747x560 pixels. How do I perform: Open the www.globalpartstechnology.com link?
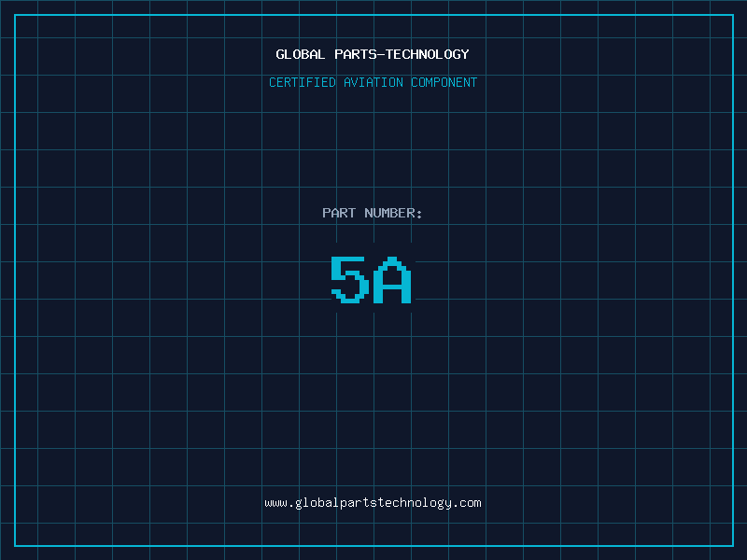pyautogui.click(x=373, y=503)
